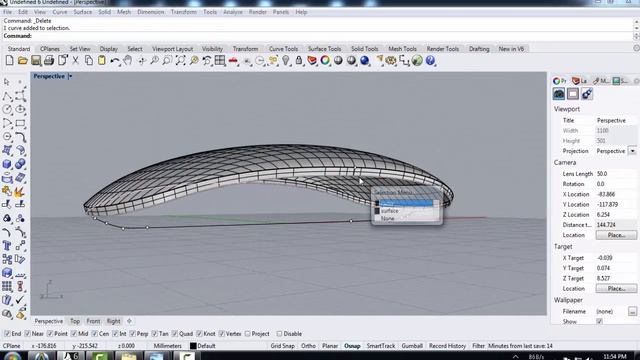Open the four-viewport layout icon
The width and height of the screenshot is (640, 360).
point(220,61)
